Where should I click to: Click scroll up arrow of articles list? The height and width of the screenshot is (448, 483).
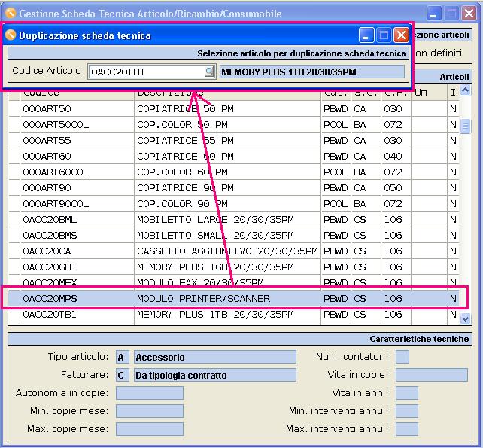pos(465,90)
